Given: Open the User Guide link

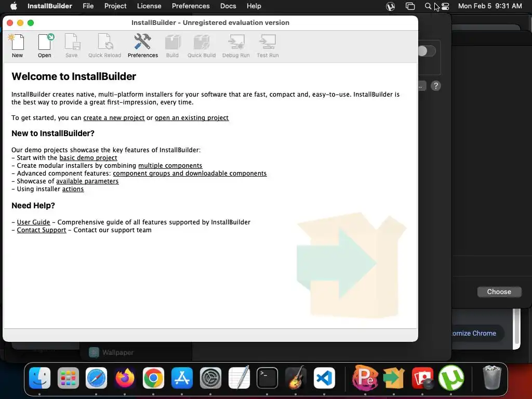Looking at the screenshot, I should coord(34,222).
